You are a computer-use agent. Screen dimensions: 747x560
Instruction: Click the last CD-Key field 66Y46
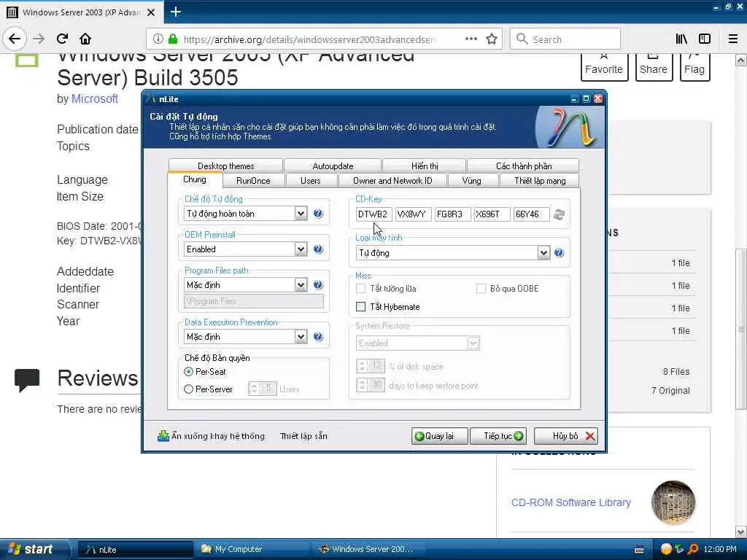[531, 214]
